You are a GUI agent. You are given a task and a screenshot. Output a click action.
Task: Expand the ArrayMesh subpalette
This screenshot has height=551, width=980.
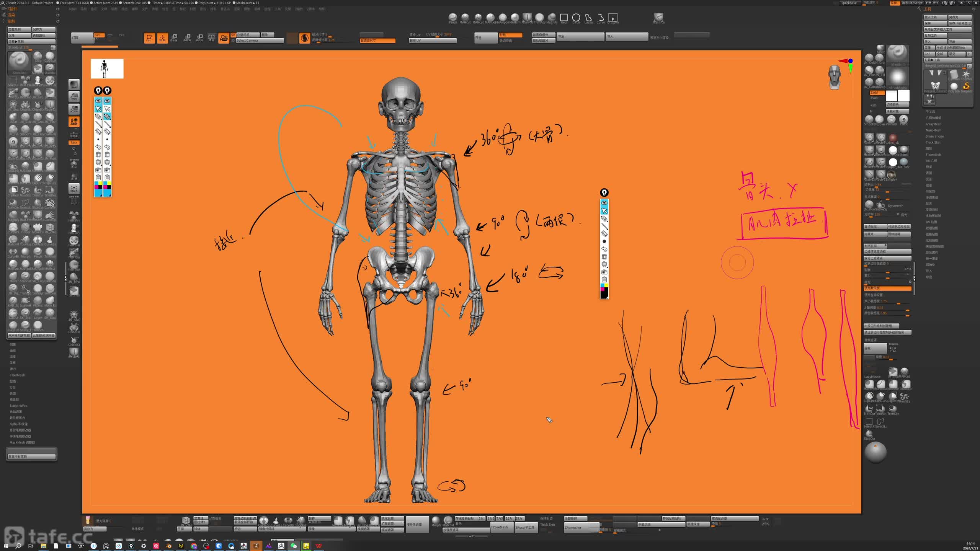point(933,124)
